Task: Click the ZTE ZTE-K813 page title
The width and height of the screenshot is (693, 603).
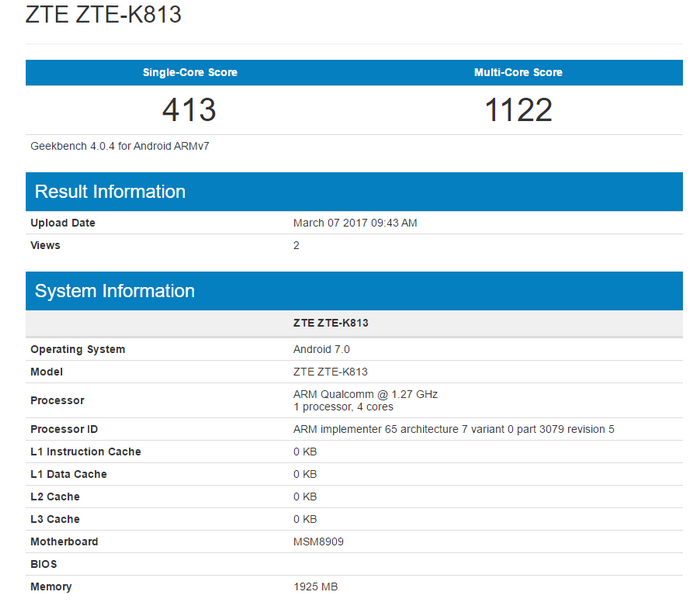Action: tap(103, 14)
